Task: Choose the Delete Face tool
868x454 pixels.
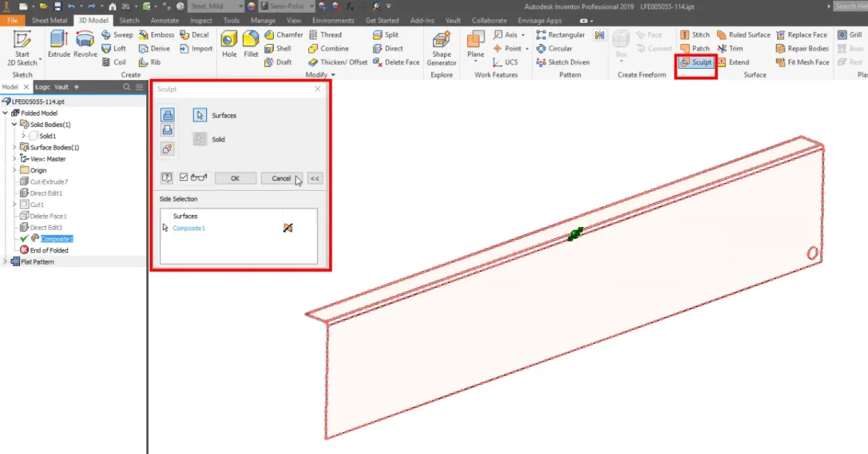Action: point(396,62)
